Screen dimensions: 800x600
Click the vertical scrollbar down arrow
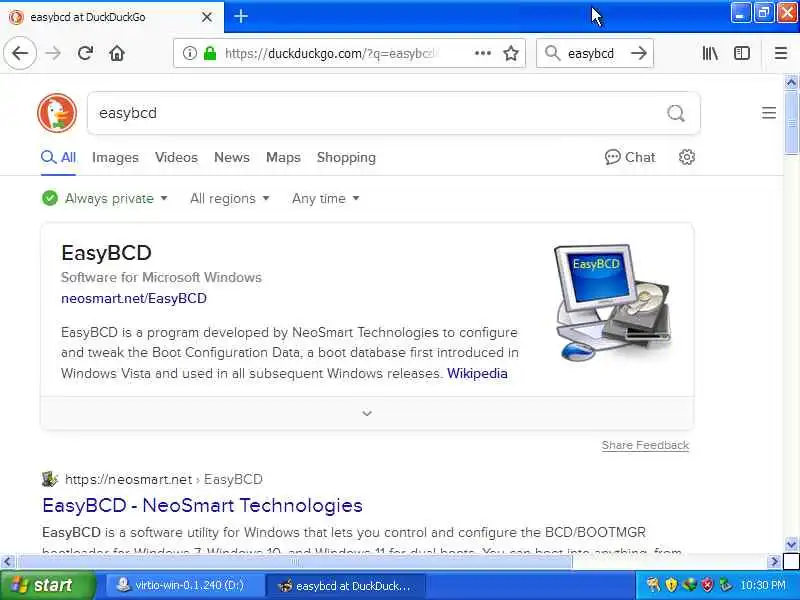click(791, 544)
